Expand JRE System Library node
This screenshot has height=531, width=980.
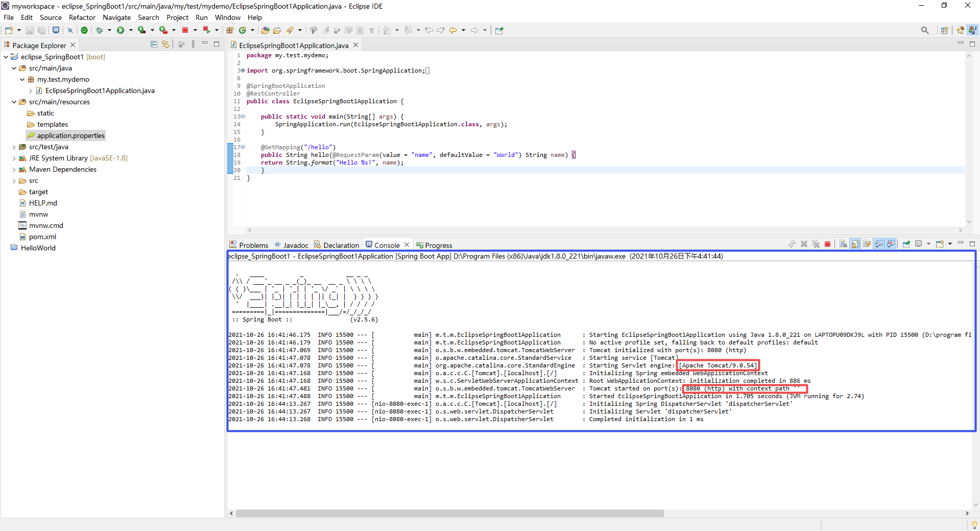click(14, 158)
